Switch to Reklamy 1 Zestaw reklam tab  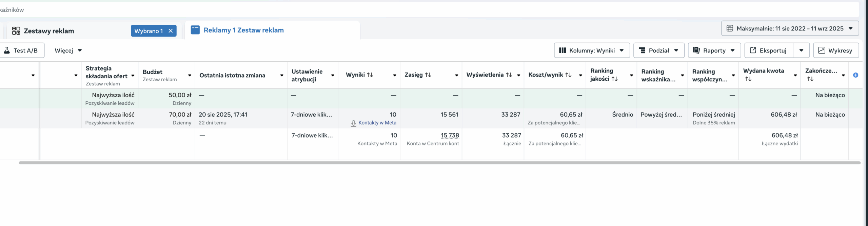(243, 30)
